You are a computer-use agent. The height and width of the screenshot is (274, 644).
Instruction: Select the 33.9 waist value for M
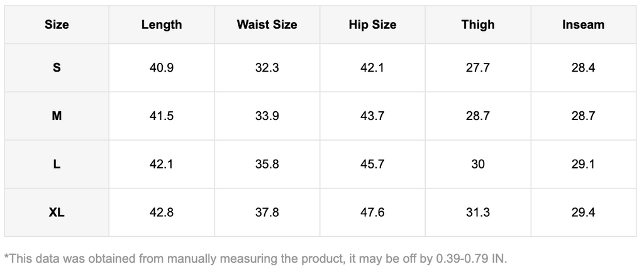point(267,116)
